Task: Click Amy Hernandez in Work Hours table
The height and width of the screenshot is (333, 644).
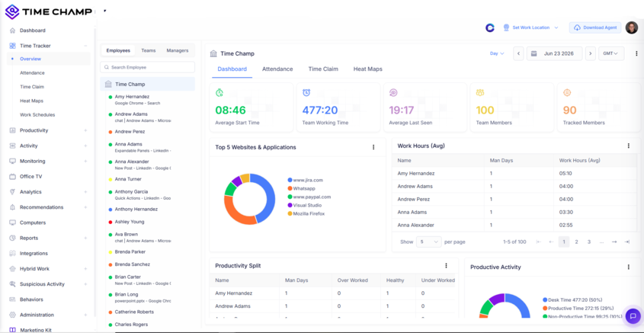Action: (x=416, y=173)
